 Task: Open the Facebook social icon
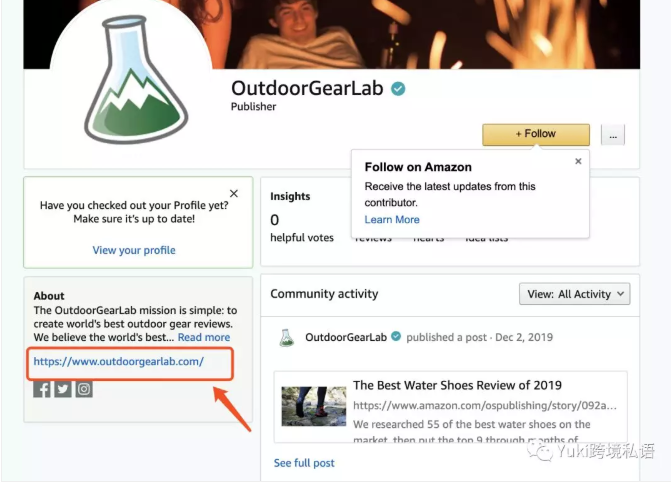[42, 389]
